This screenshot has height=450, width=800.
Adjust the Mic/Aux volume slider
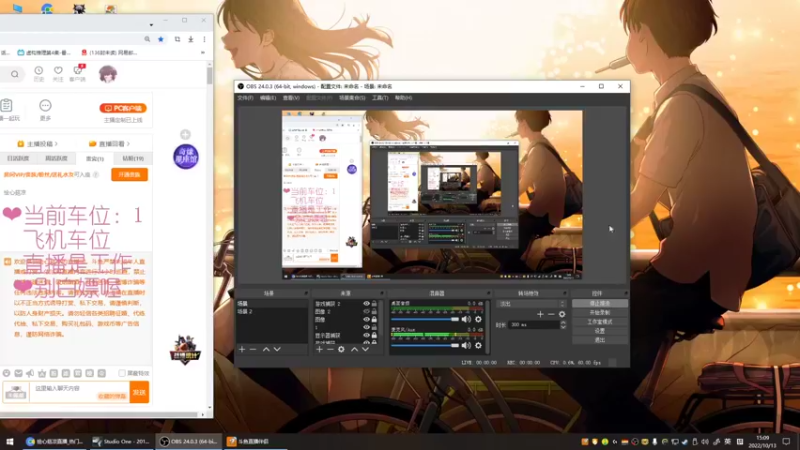(x=425, y=345)
